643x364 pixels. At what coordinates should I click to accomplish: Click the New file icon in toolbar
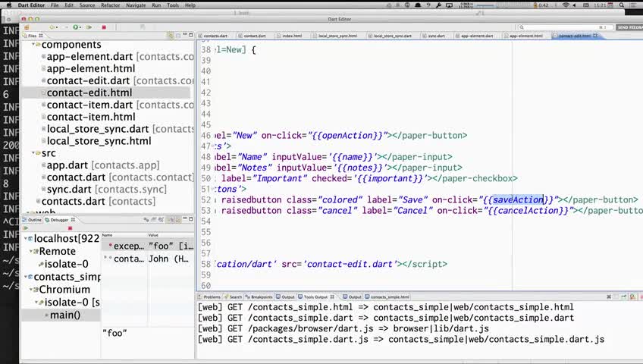coord(27,27)
